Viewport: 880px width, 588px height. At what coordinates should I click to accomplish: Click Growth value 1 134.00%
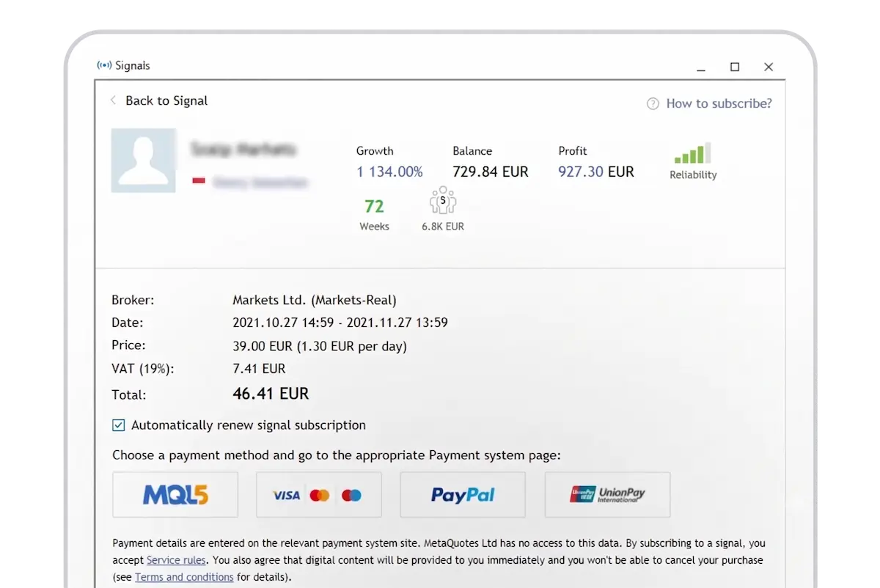pyautogui.click(x=389, y=172)
